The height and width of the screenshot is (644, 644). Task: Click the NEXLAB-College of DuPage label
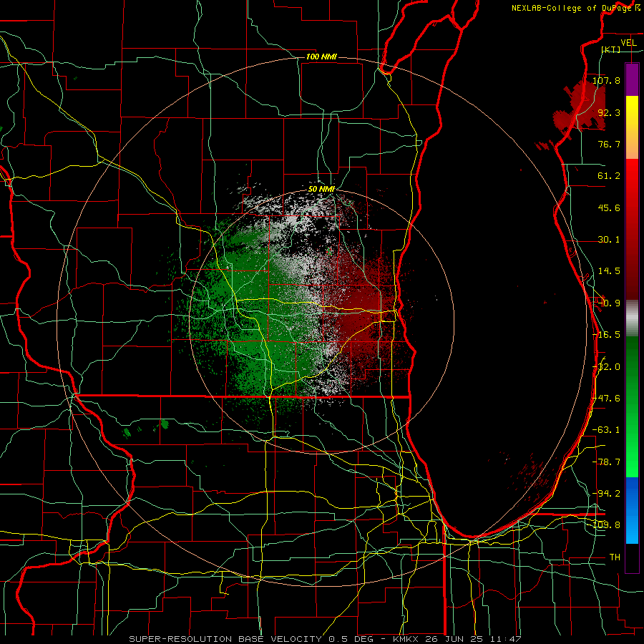575,8
